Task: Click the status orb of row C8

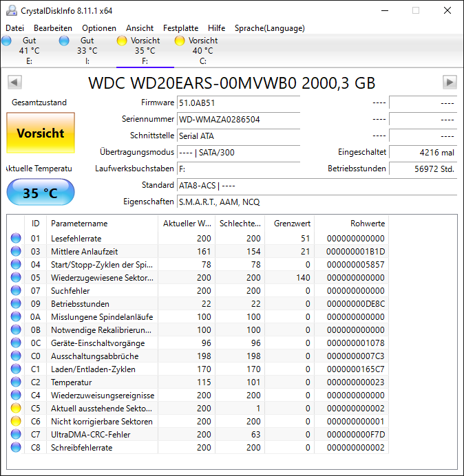Action: (x=16, y=448)
